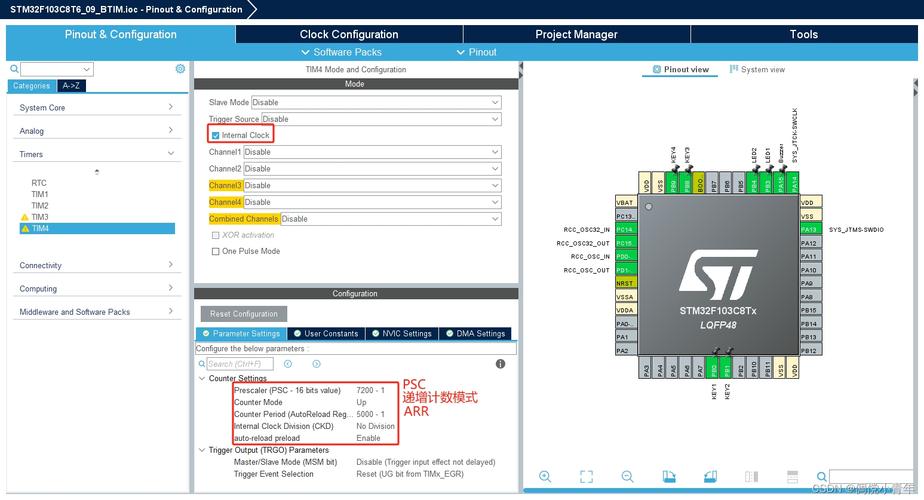Click the pinout search input box
The width and height of the screenshot is (924, 500).
(871, 476)
